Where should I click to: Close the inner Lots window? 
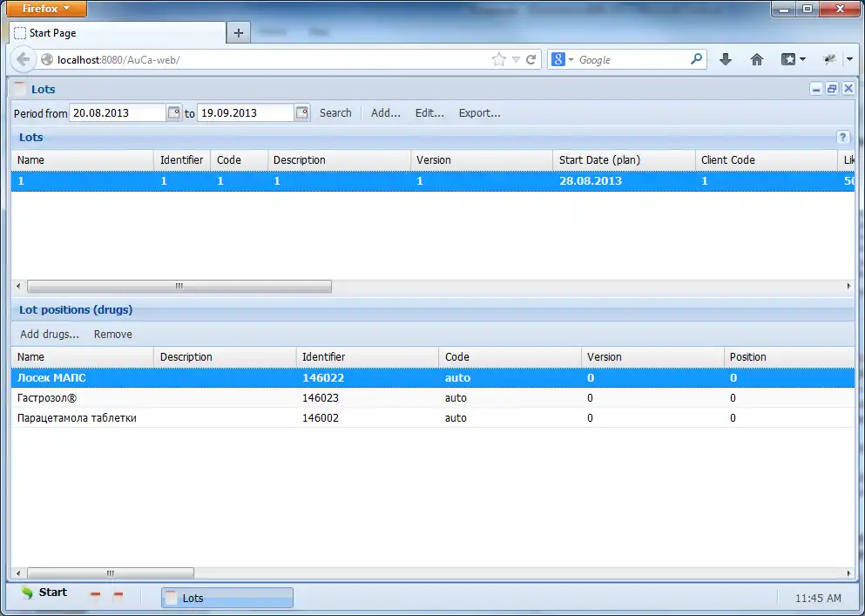(x=848, y=89)
